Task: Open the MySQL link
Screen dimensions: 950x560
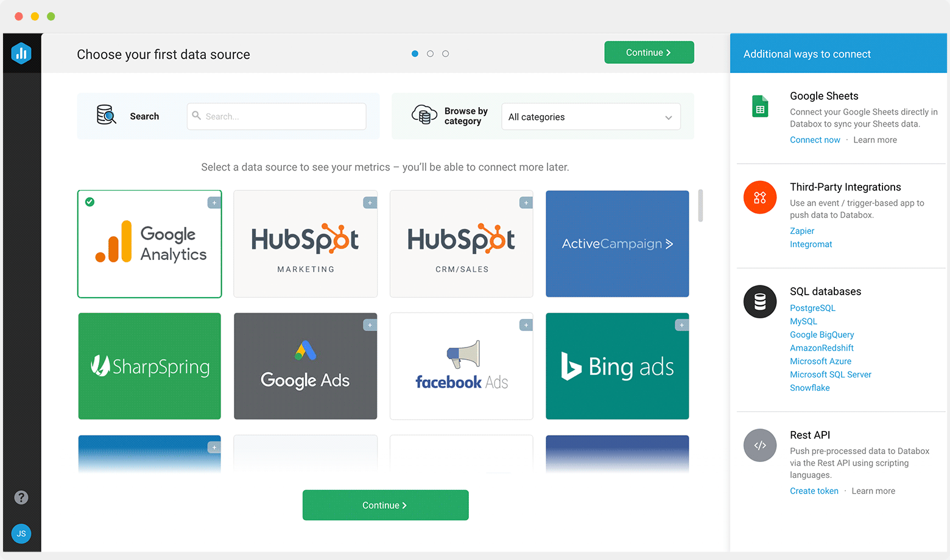Action: [x=804, y=321]
